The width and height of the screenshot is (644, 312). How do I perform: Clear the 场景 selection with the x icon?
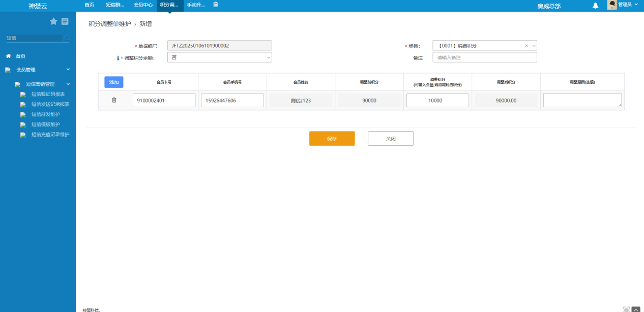point(526,46)
